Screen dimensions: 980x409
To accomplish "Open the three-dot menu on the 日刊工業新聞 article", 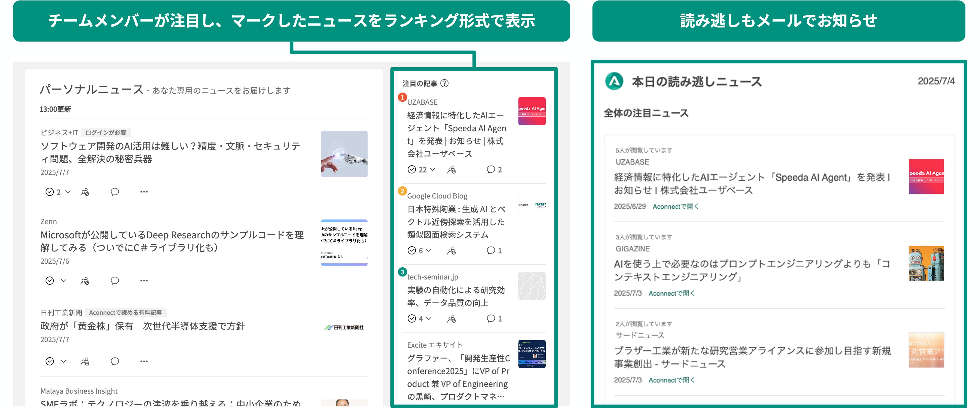I will (x=144, y=361).
